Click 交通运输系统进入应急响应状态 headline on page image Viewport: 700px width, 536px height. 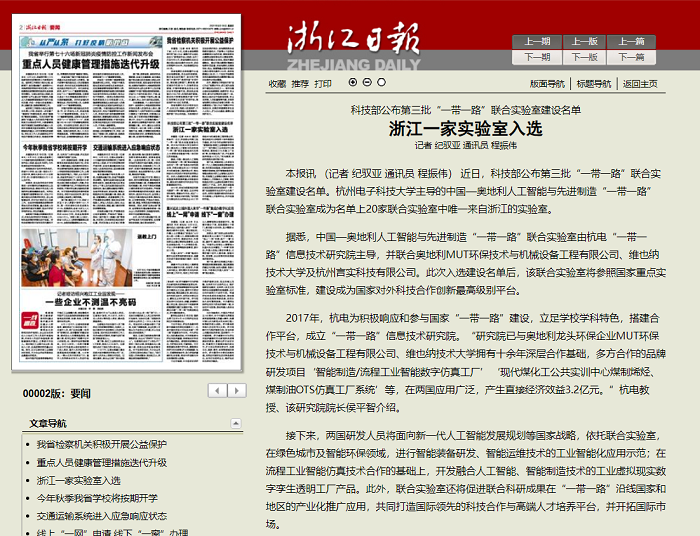pos(126,147)
